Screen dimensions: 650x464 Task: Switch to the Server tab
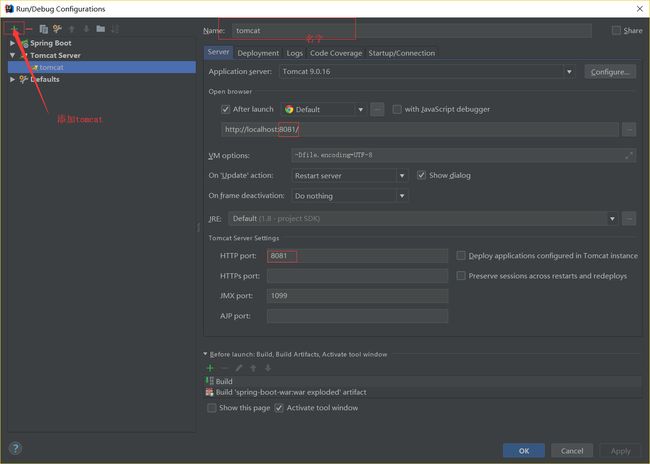click(218, 52)
